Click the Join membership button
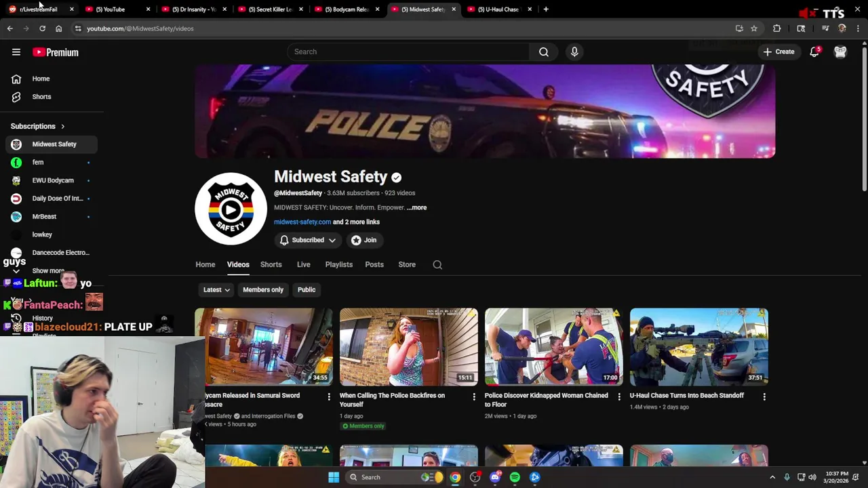Image resolution: width=868 pixels, height=488 pixels. [363, 240]
